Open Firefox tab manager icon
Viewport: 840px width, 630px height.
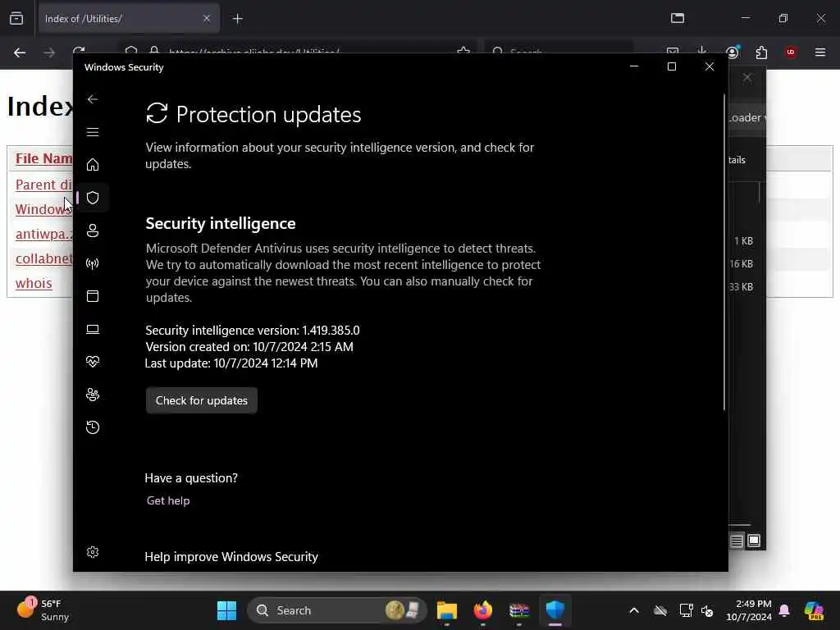678,19
